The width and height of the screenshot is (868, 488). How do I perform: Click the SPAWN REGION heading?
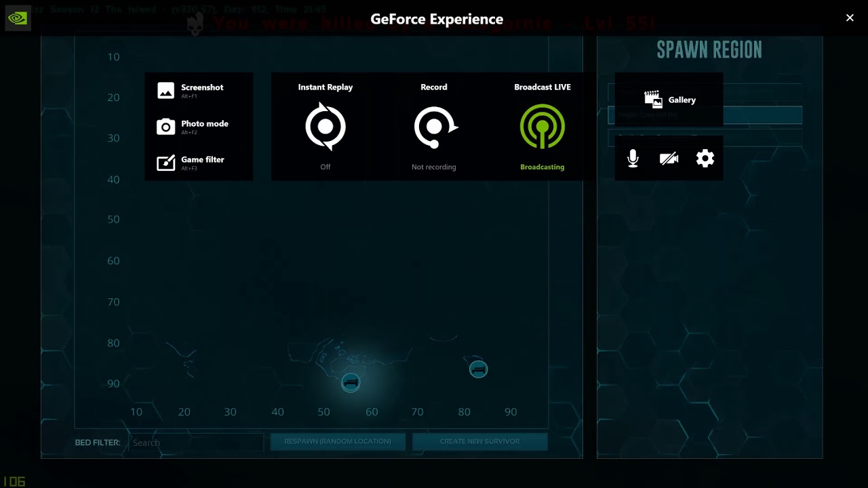[x=709, y=49]
